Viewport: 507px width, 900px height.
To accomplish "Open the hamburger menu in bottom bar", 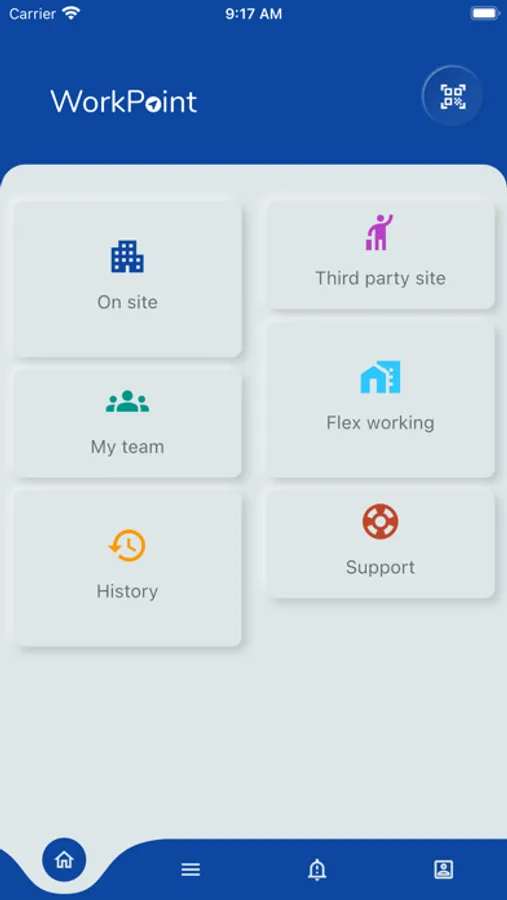I will 191,870.
